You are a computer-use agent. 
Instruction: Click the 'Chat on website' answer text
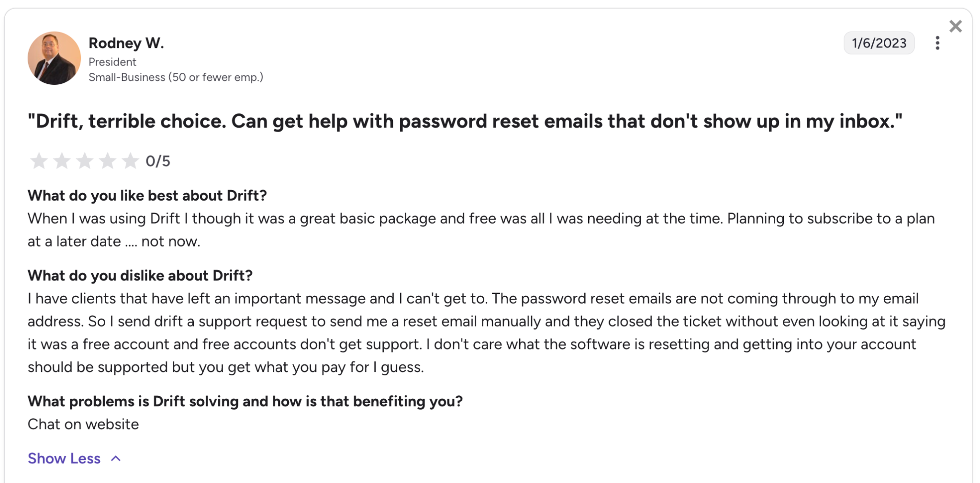coord(83,424)
